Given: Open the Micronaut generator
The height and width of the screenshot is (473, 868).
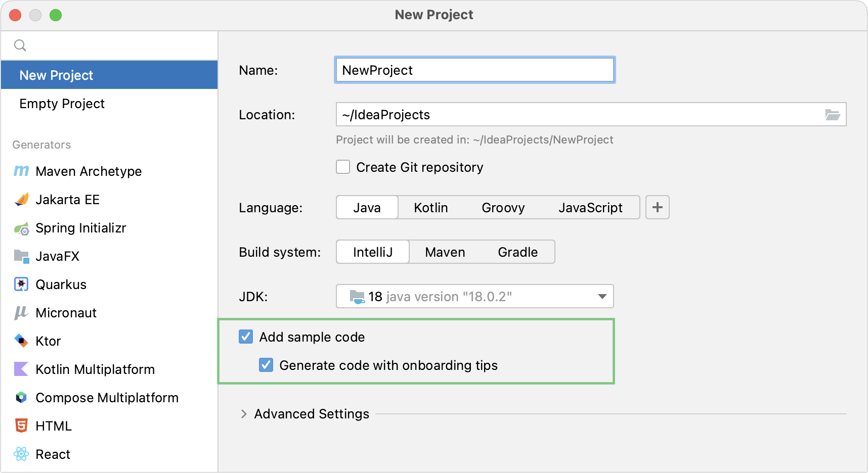Looking at the screenshot, I should coord(109,313).
